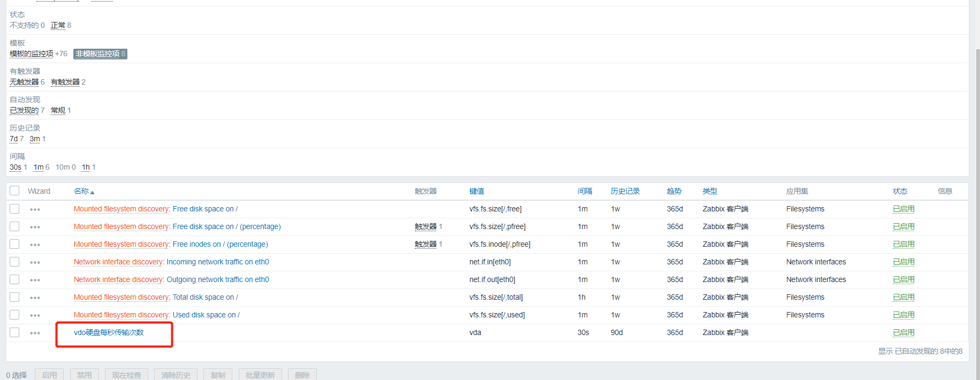Open the vdo硬盘每秒传输次数 item
This screenshot has height=380, width=980.
(109, 332)
